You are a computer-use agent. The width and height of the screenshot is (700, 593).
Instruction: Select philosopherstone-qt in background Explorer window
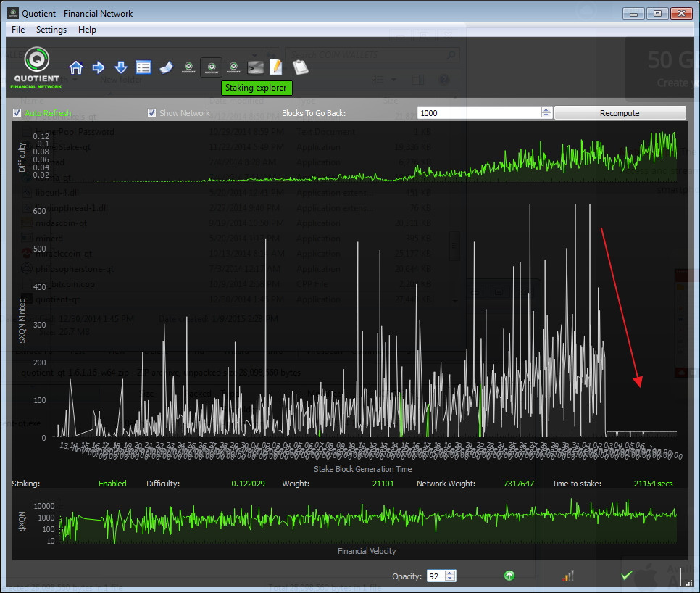click(75, 269)
